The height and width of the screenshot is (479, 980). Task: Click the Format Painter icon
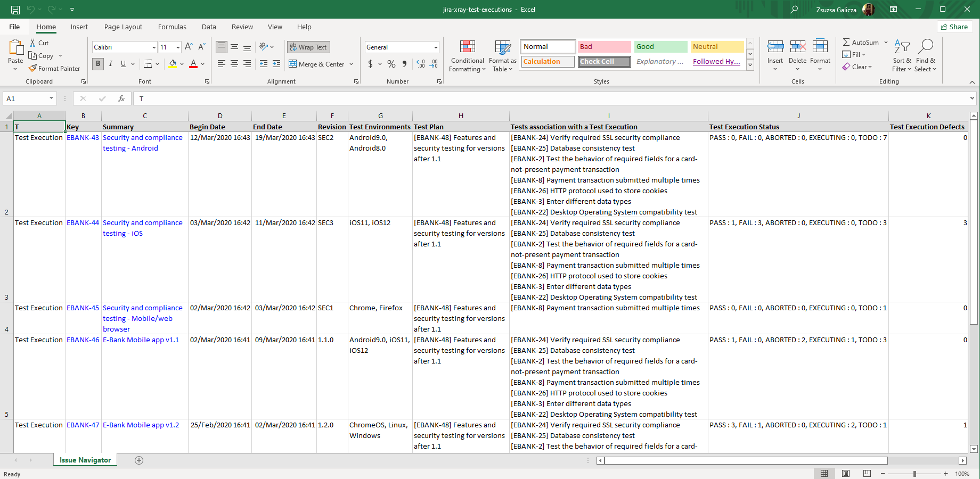point(33,68)
